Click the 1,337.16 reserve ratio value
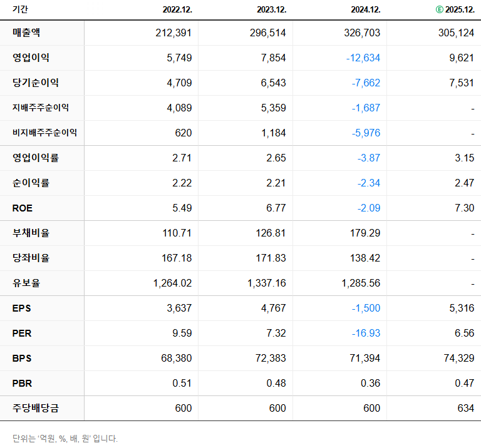 pos(267,283)
